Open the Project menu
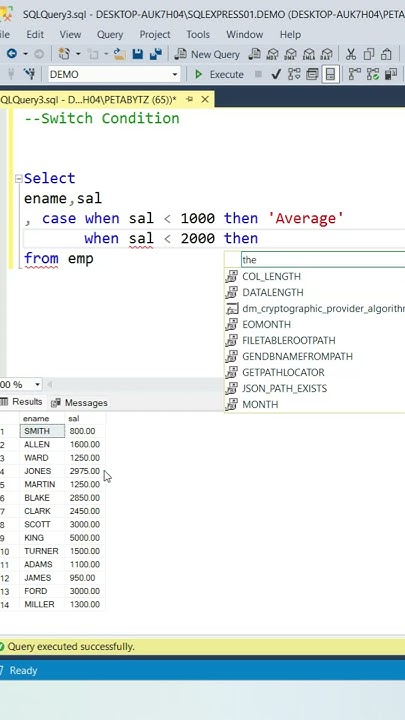This screenshot has width=405, height=720. [x=155, y=34]
